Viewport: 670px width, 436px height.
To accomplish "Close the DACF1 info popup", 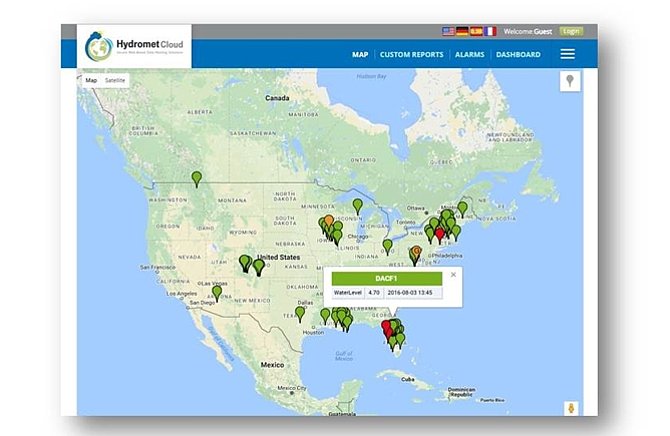I will 453,273.
